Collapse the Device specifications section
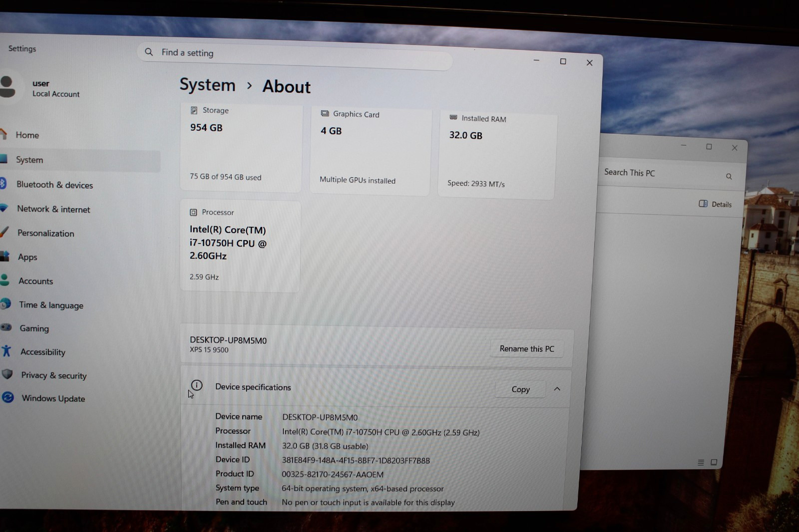This screenshot has width=799, height=532. [x=557, y=389]
